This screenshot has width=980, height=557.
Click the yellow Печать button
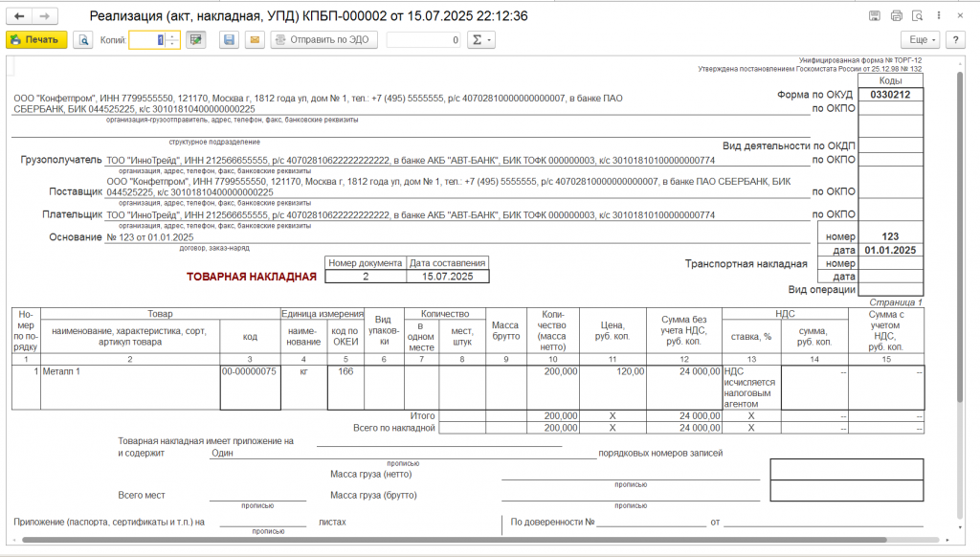[x=36, y=39]
